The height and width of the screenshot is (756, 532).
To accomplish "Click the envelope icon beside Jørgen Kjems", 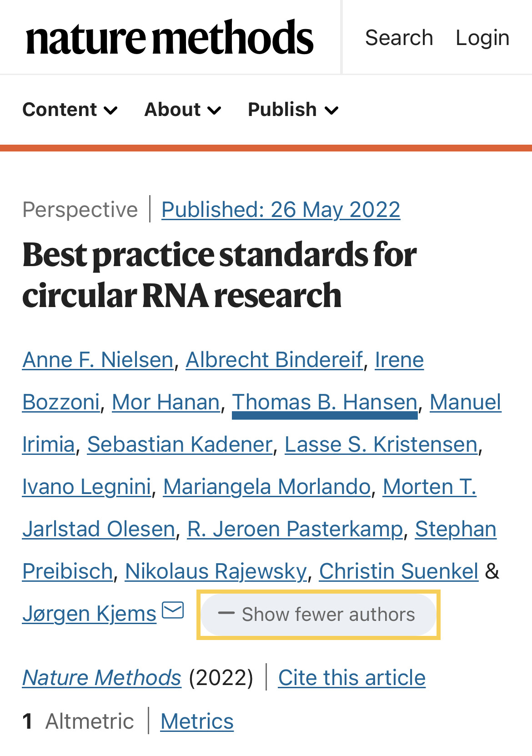I will [x=173, y=610].
